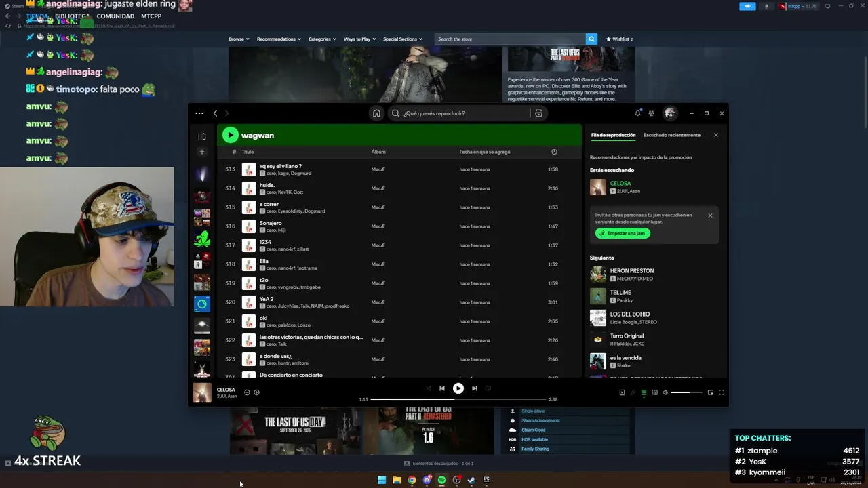Open Spotify profile avatar
The image size is (868, 488).
pyautogui.click(x=670, y=113)
